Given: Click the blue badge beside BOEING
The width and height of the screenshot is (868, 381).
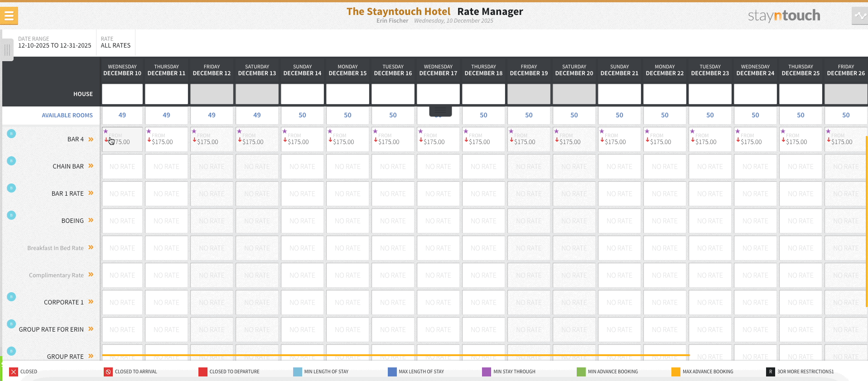Looking at the screenshot, I should point(11,215).
